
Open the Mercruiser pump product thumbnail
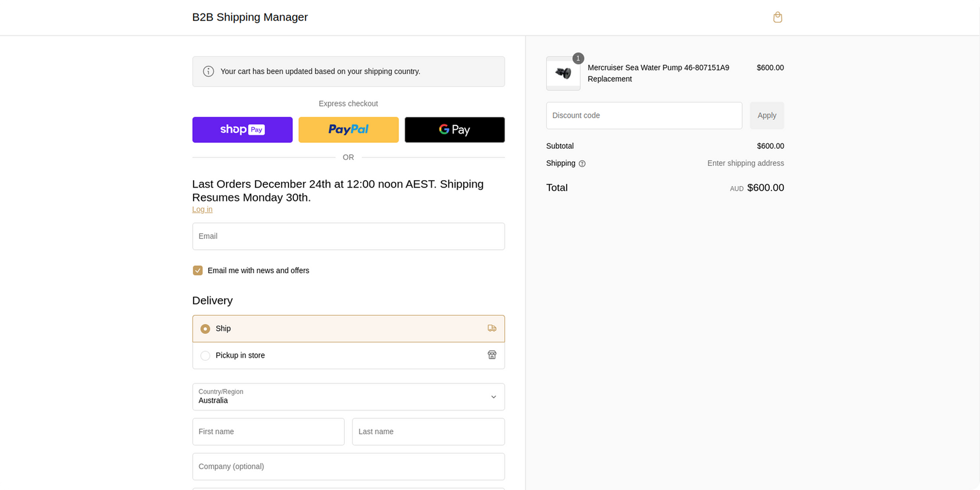(563, 73)
